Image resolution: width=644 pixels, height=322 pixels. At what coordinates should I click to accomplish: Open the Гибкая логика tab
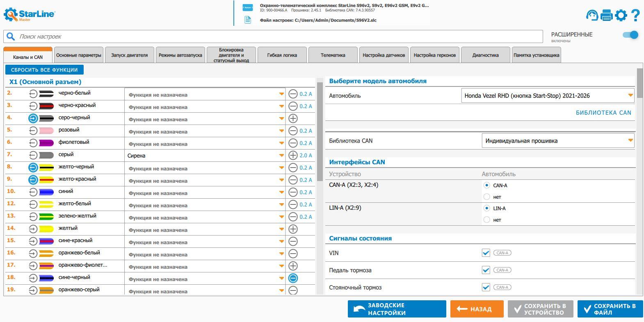(x=282, y=55)
